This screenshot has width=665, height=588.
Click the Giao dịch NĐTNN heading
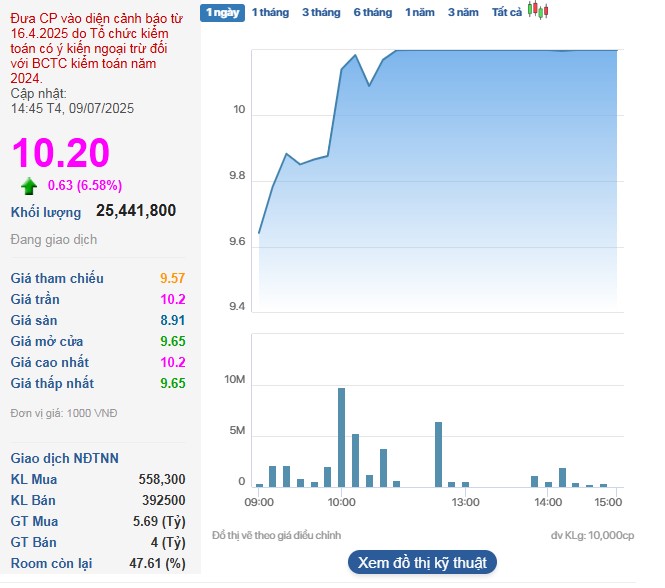pos(64,458)
